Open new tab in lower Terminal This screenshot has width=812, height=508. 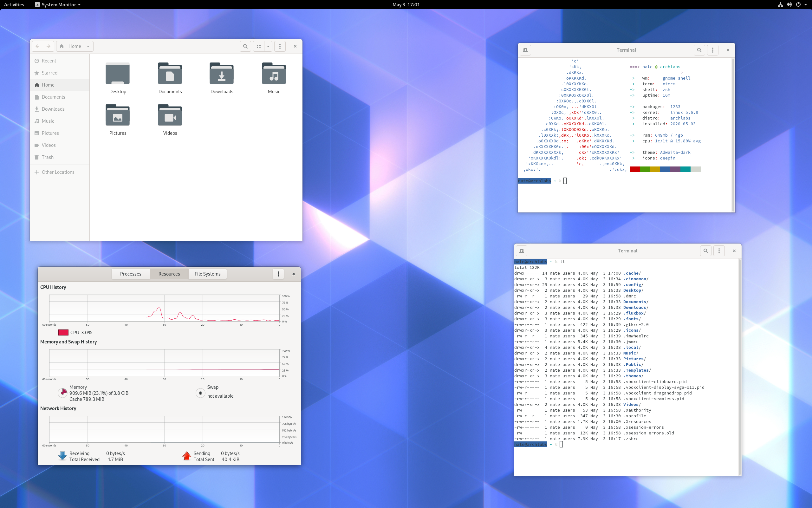click(521, 251)
